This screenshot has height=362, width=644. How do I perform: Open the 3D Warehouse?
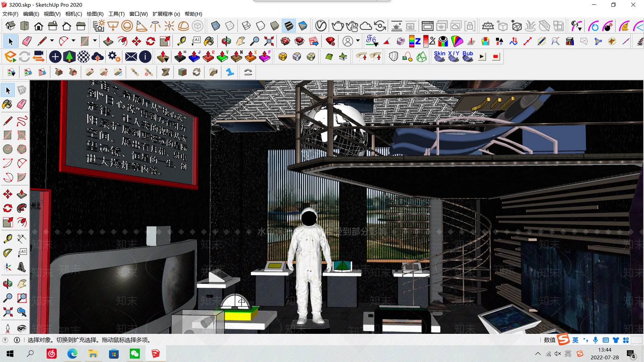coord(285,41)
